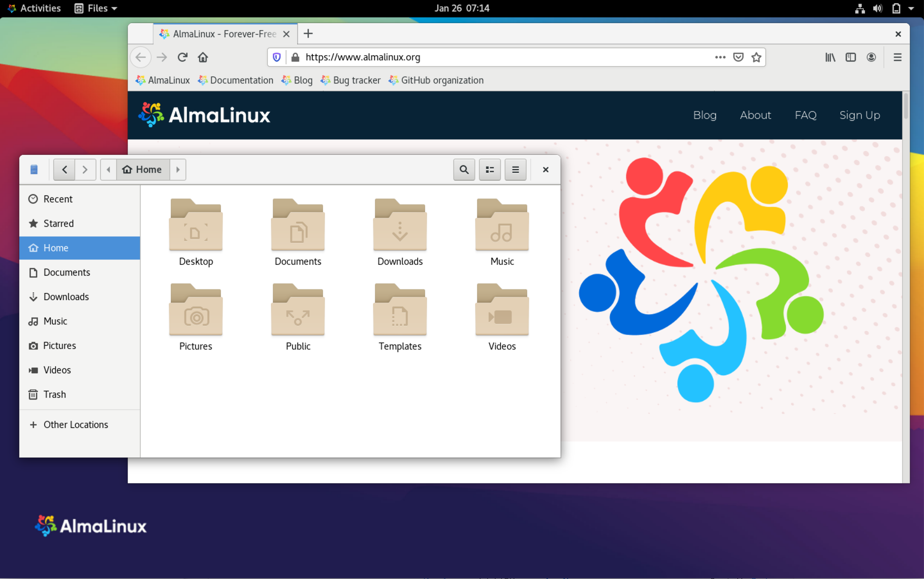Select Music in the Files sidebar
The image size is (924, 579).
(80, 321)
